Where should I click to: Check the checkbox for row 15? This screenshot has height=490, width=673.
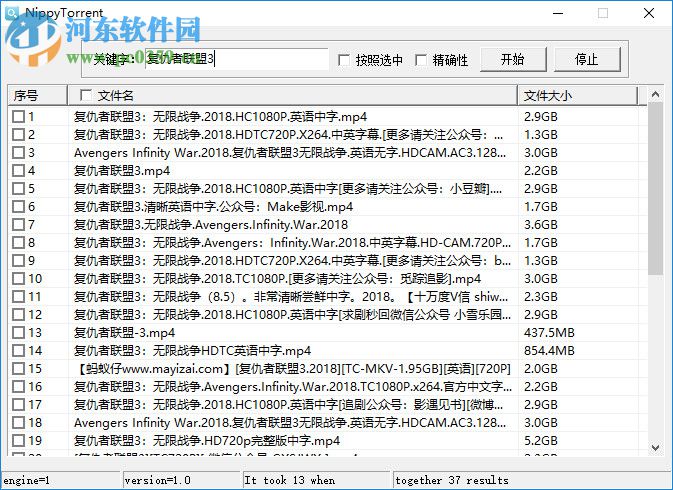pyautogui.click(x=18, y=369)
